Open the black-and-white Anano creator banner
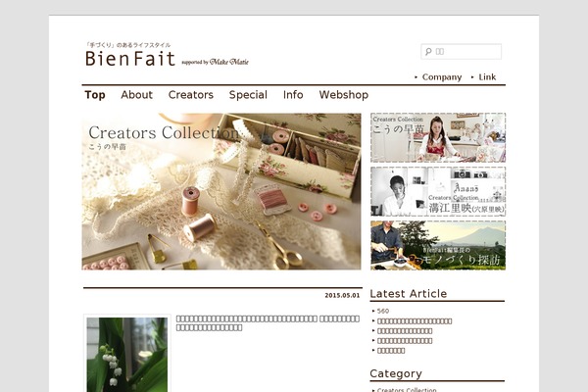 (438, 191)
